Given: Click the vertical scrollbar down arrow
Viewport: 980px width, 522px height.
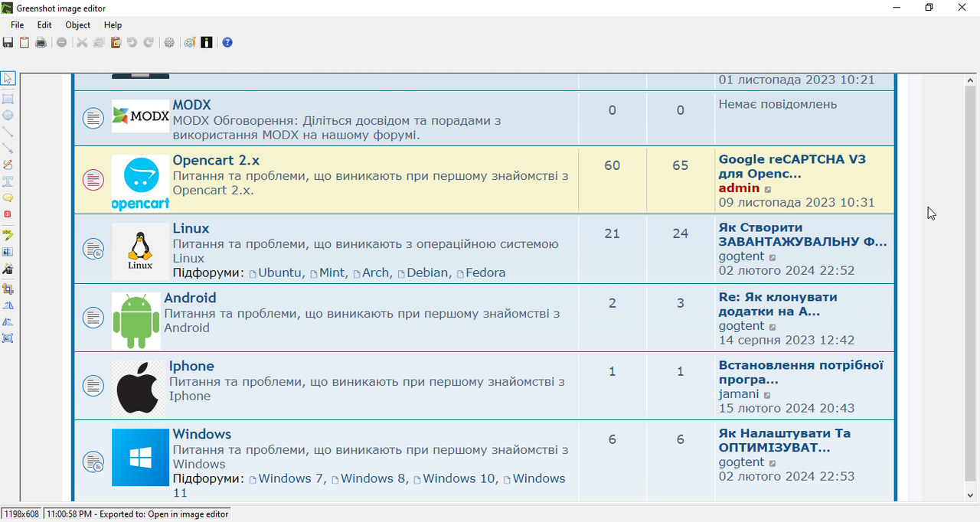Looking at the screenshot, I should click(x=970, y=494).
